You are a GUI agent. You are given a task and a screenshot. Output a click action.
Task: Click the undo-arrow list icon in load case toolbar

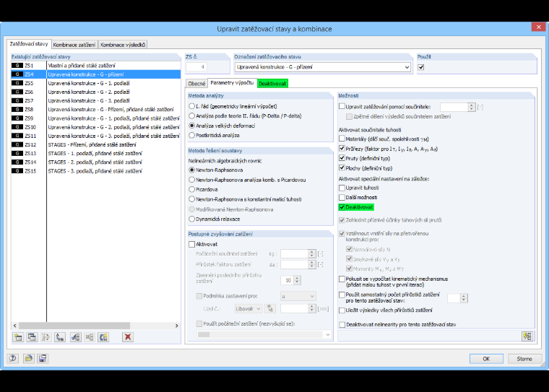coord(60,337)
